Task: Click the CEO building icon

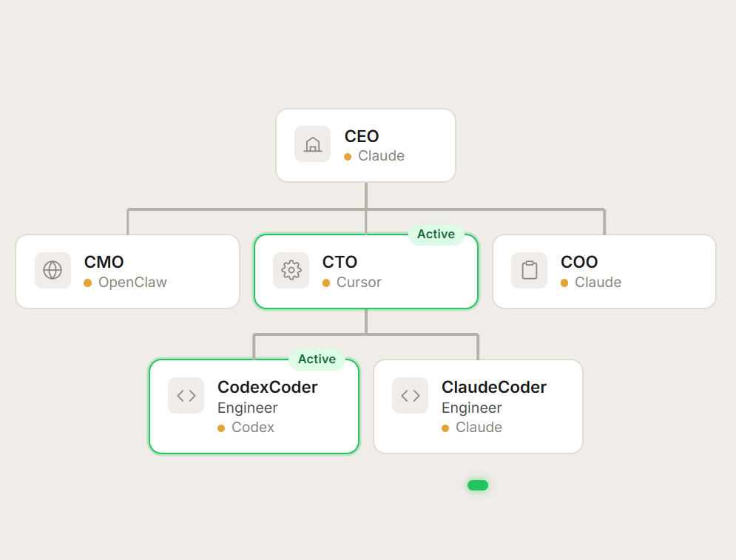Action: click(x=312, y=144)
